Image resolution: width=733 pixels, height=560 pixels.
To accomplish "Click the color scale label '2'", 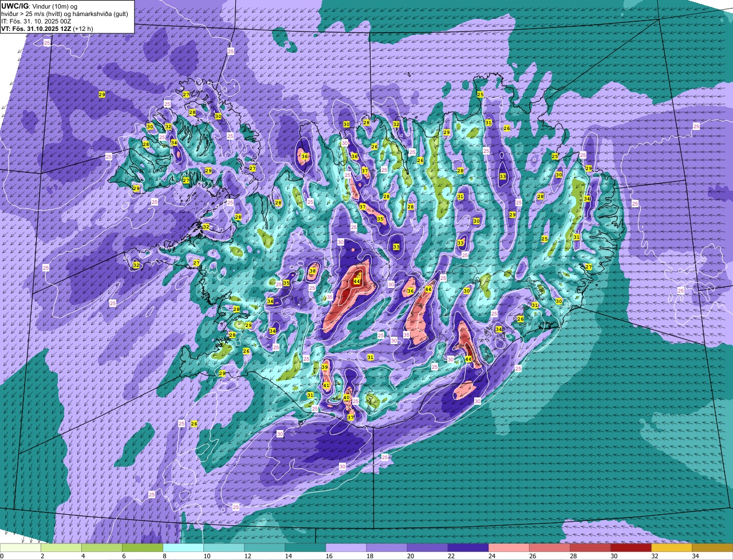I will tap(42, 556).
